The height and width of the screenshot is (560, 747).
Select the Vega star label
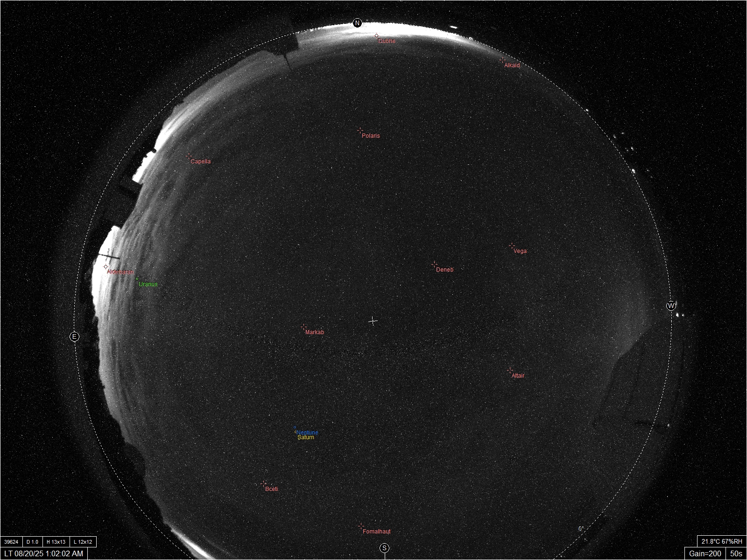520,251
